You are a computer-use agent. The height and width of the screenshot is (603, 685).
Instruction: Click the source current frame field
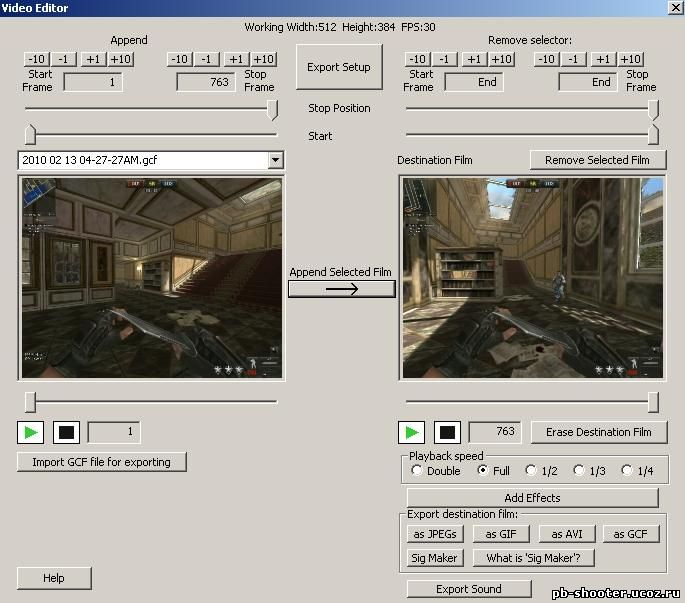[114, 432]
